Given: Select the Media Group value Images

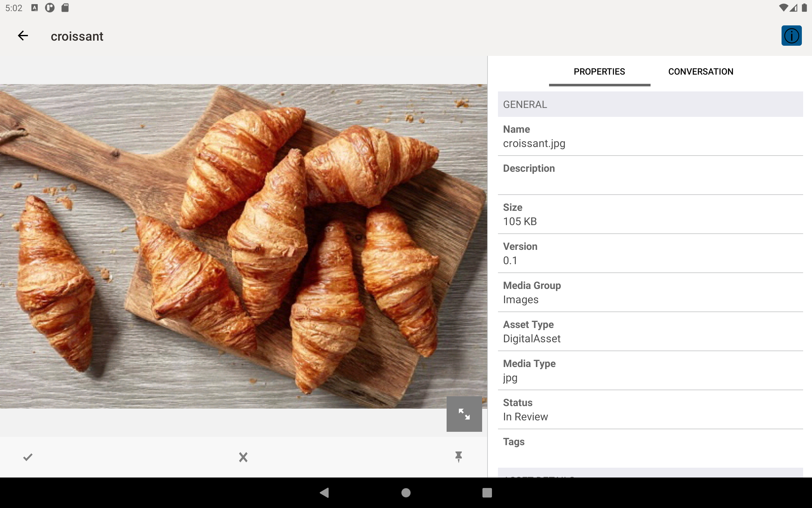Looking at the screenshot, I should click(x=521, y=299).
